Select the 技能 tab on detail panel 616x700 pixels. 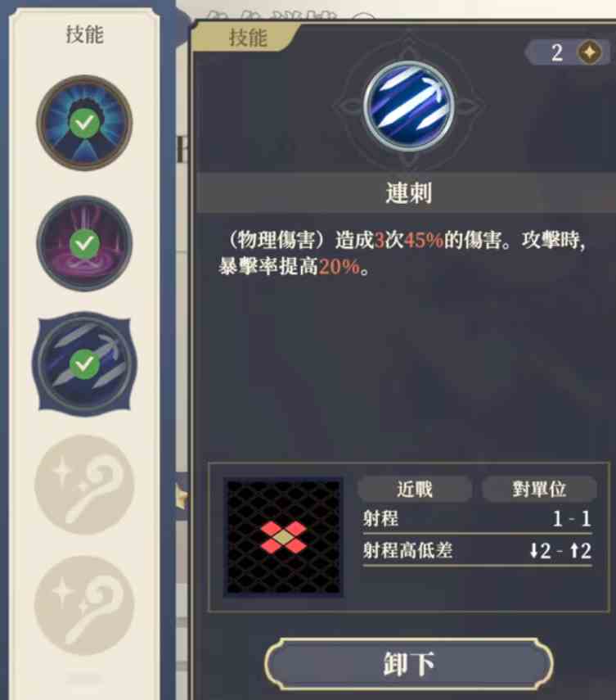(x=247, y=37)
